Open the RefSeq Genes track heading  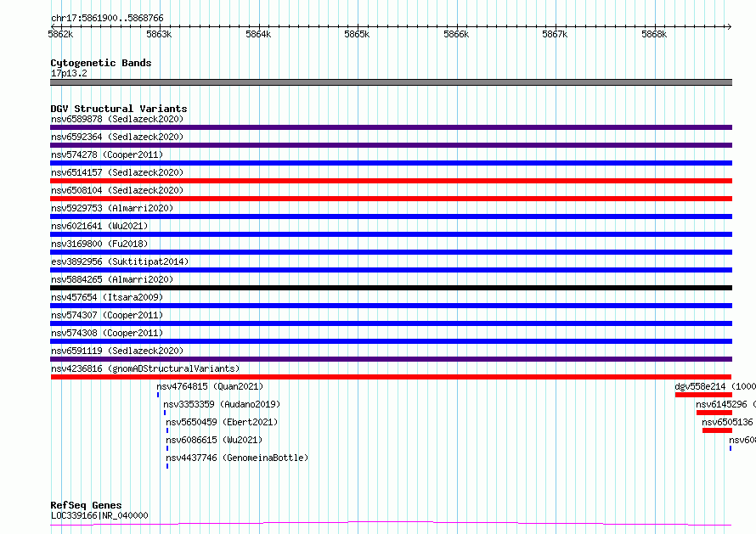point(86,505)
